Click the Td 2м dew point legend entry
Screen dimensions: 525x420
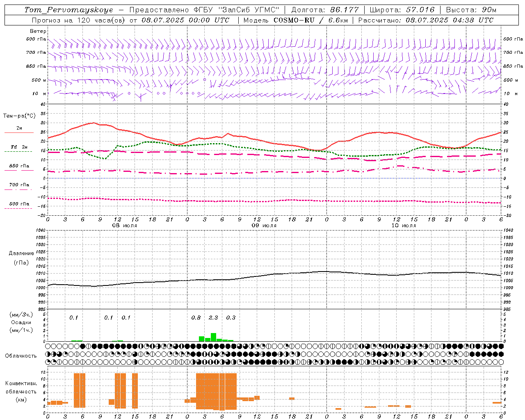point(19,147)
